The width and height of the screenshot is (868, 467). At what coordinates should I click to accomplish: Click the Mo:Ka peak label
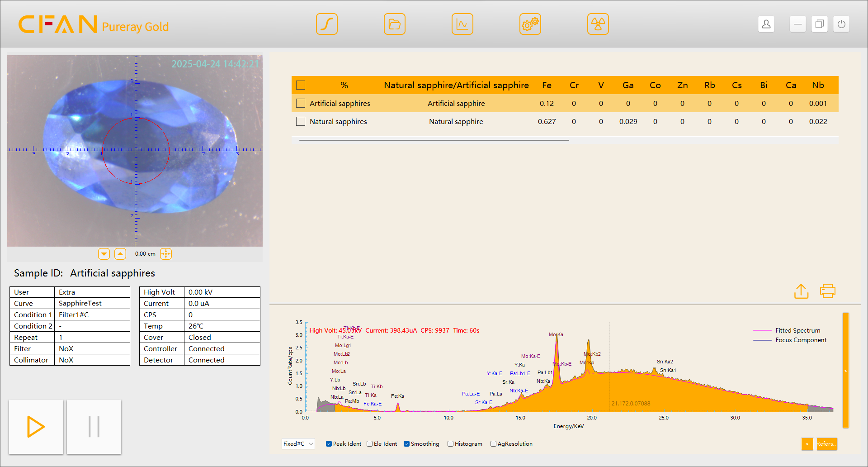[556, 334]
